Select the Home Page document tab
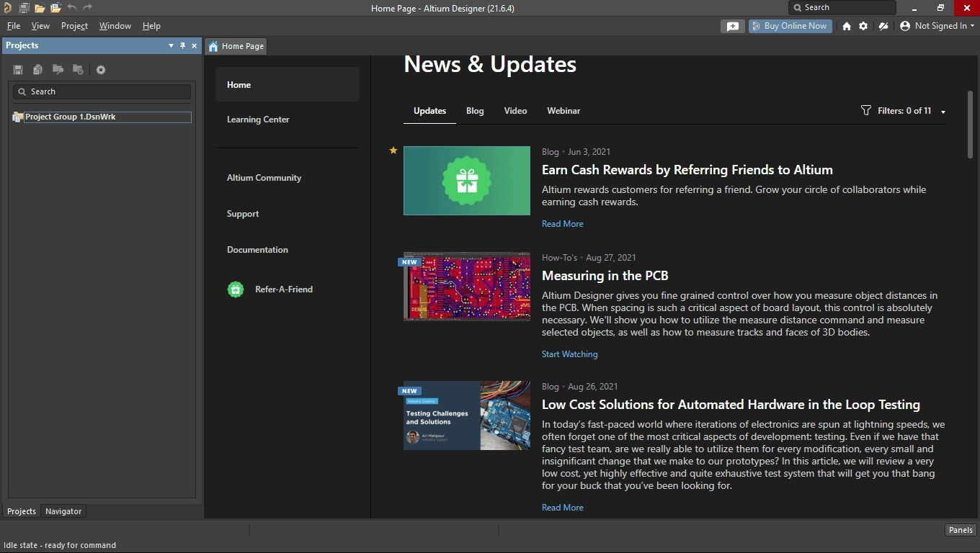 (236, 46)
